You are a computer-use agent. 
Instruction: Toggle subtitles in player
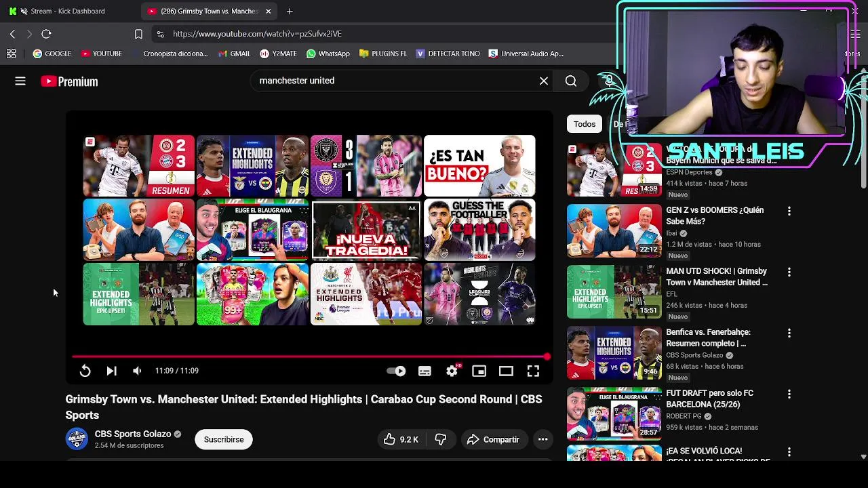tap(425, 371)
